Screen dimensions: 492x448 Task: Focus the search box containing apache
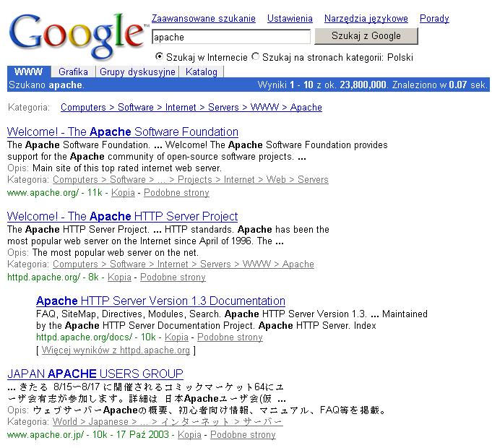click(231, 37)
